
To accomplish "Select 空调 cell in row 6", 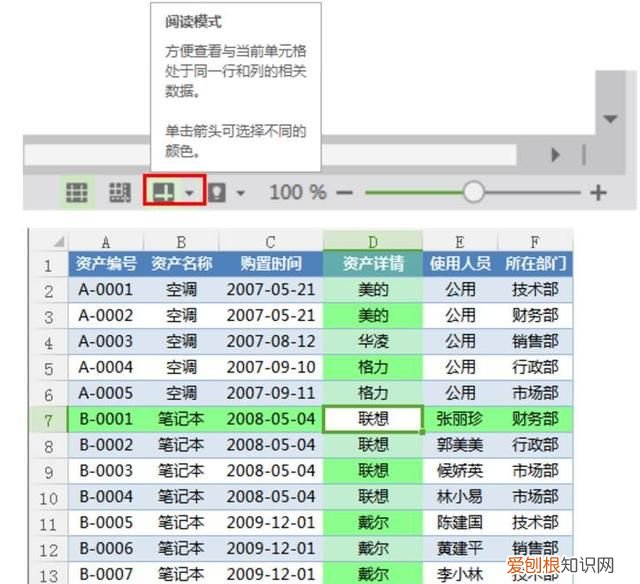I will coord(181,393).
